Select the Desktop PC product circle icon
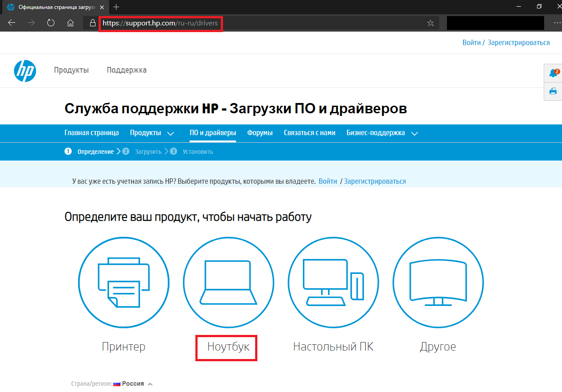This screenshot has width=562, height=392. tap(333, 283)
